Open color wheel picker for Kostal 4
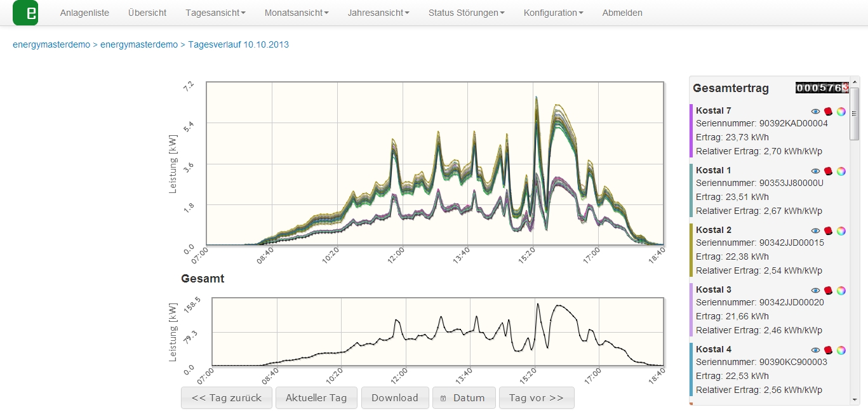The width and height of the screenshot is (868, 419). pyautogui.click(x=841, y=350)
